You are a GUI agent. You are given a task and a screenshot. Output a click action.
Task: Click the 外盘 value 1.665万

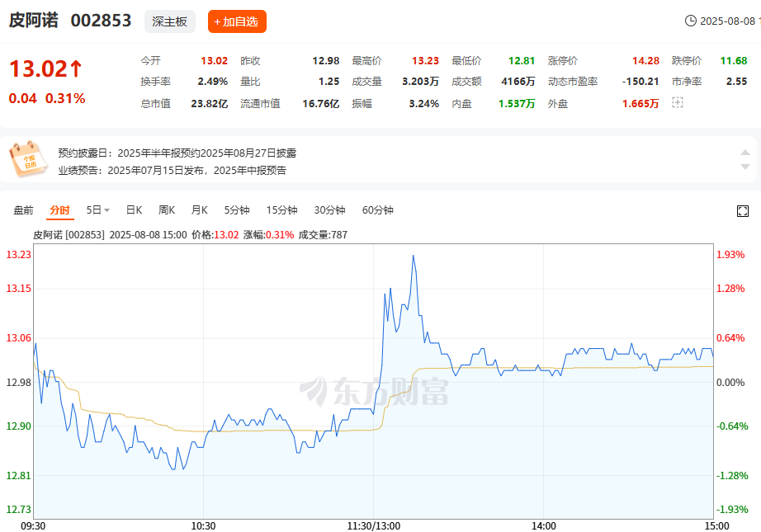(640, 104)
